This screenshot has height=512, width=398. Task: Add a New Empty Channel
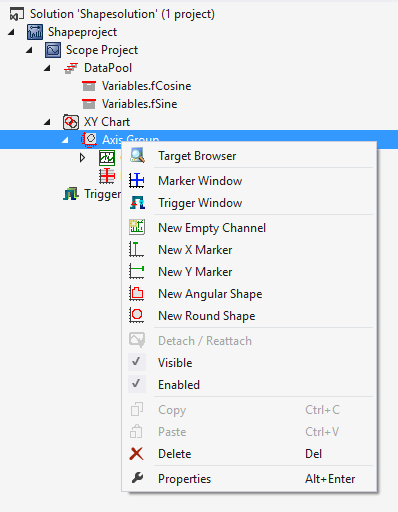coord(249,228)
